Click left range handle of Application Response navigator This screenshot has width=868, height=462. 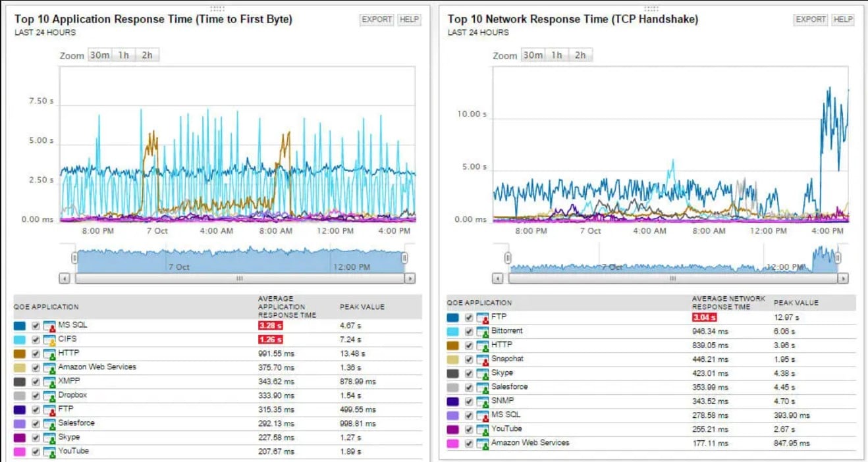pyautogui.click(x=74, y=258)
